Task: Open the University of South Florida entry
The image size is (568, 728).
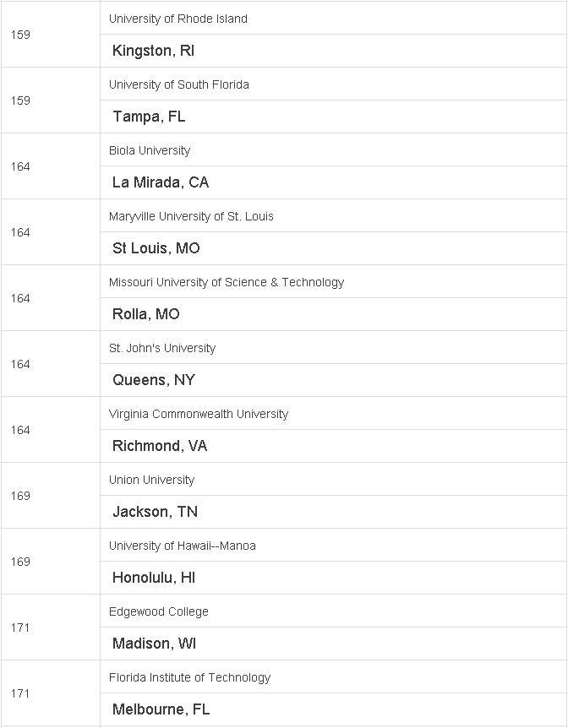Action: click(x=179, y=85)
